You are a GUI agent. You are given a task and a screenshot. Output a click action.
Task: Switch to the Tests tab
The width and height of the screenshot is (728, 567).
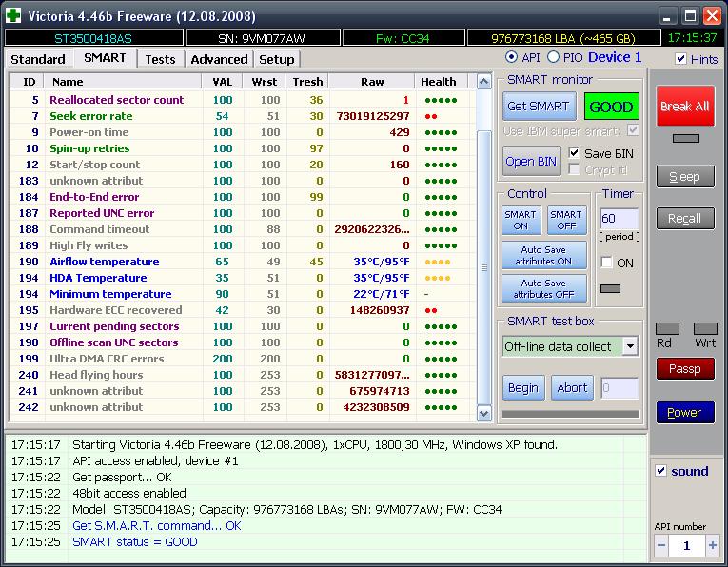point(160,59)
